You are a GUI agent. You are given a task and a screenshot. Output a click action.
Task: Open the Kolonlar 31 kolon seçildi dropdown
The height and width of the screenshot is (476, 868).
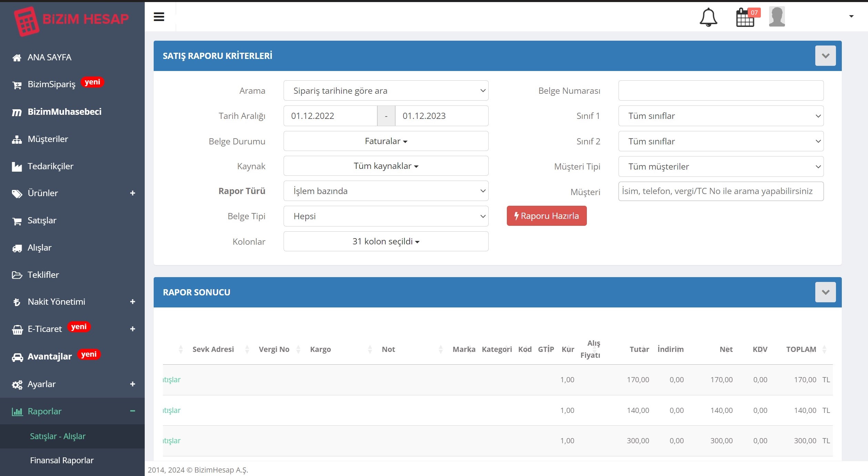(x=386, y=241)
